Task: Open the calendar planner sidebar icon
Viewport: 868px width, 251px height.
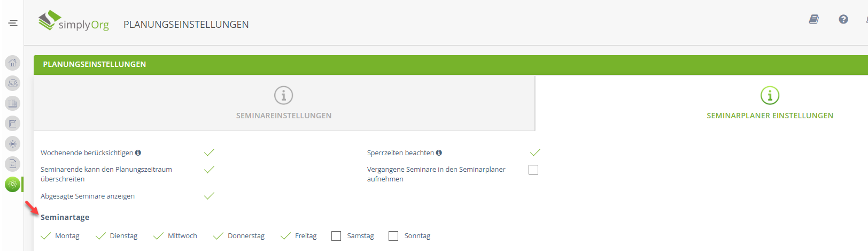Action: 13,124
